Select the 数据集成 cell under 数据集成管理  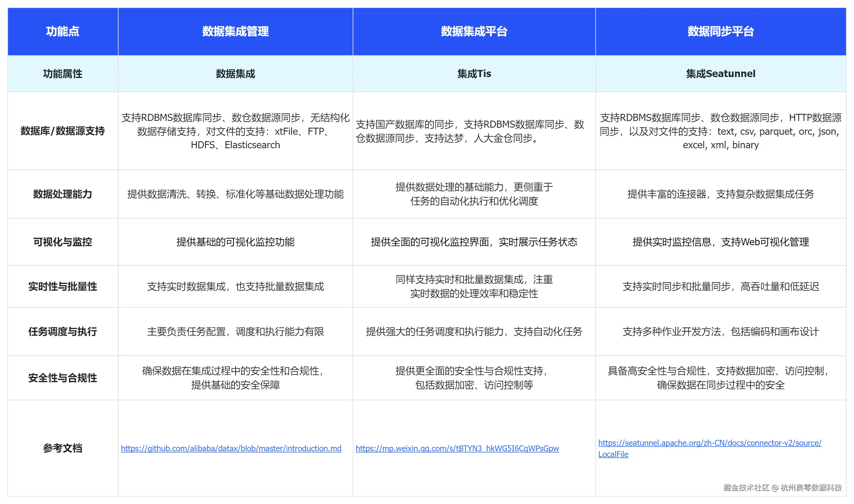[x=236, y=74]
